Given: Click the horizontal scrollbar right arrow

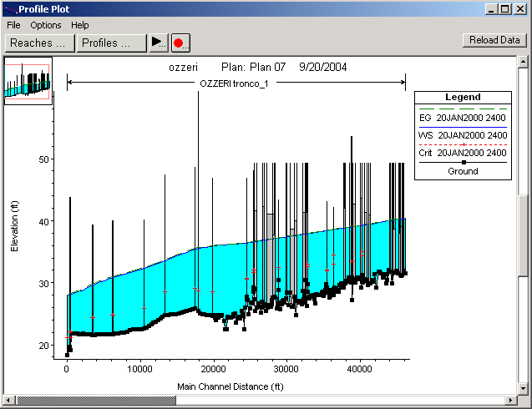Looking at the screenshot, I should [510, 400].
